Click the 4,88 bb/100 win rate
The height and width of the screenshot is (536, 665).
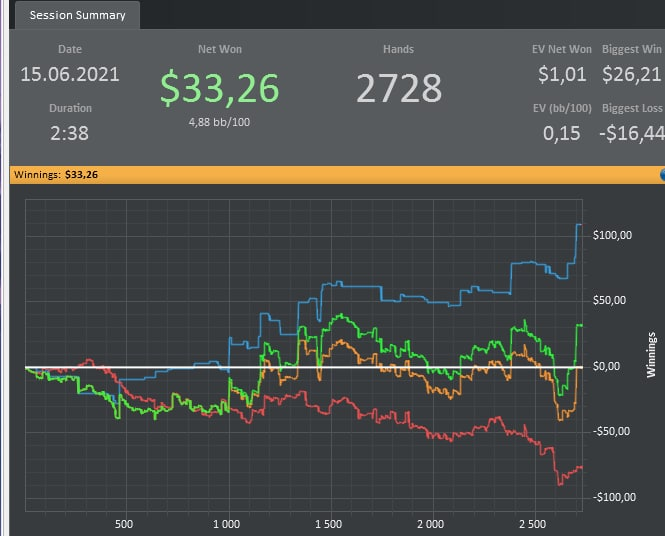point(219,122)
